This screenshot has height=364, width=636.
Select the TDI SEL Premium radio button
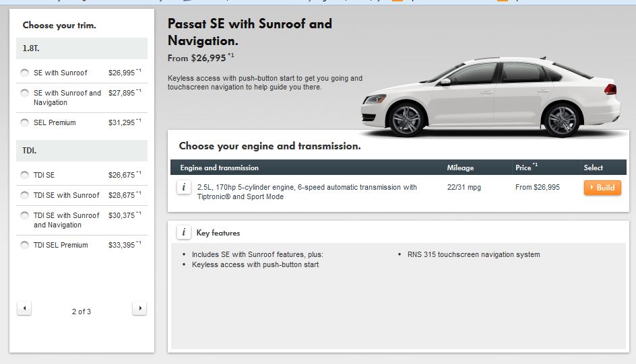[25, 245]
